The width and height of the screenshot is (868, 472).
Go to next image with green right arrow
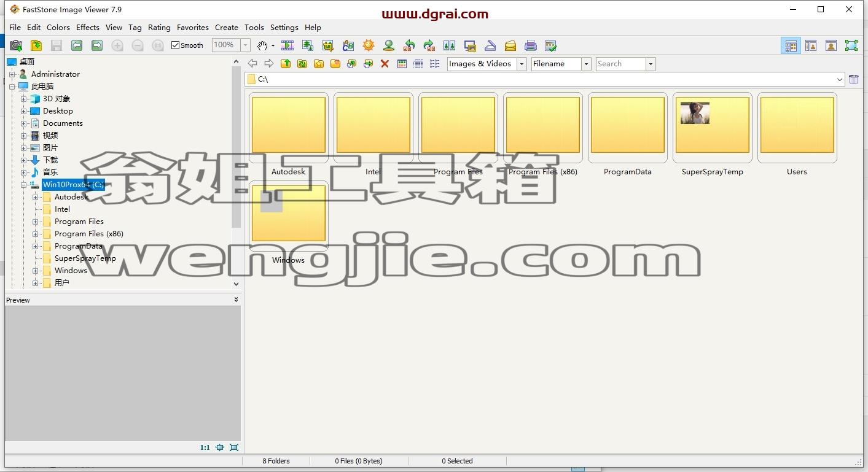pos(97,45)
